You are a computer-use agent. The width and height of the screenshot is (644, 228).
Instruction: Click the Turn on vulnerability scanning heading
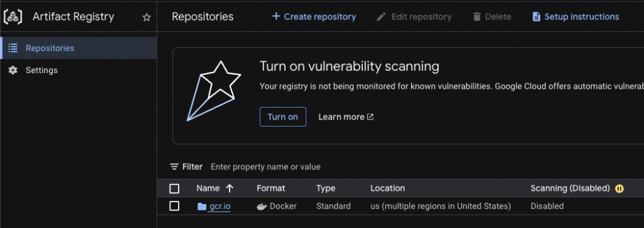(350, 66)
